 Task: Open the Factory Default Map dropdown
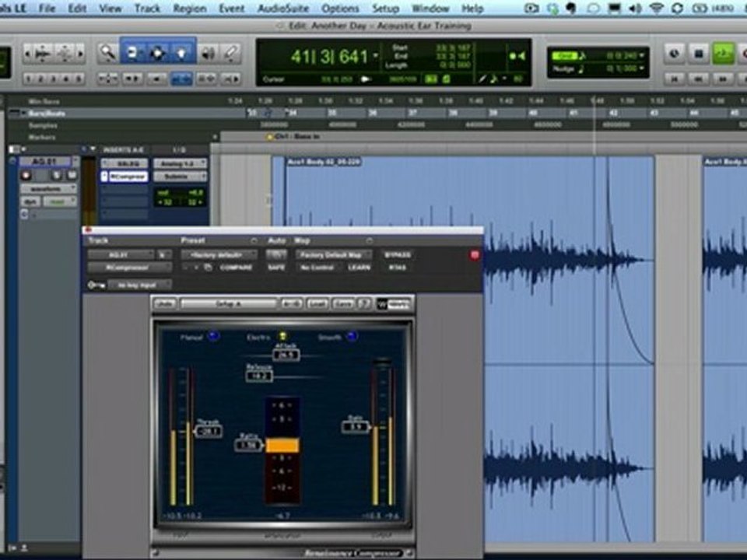332,255
